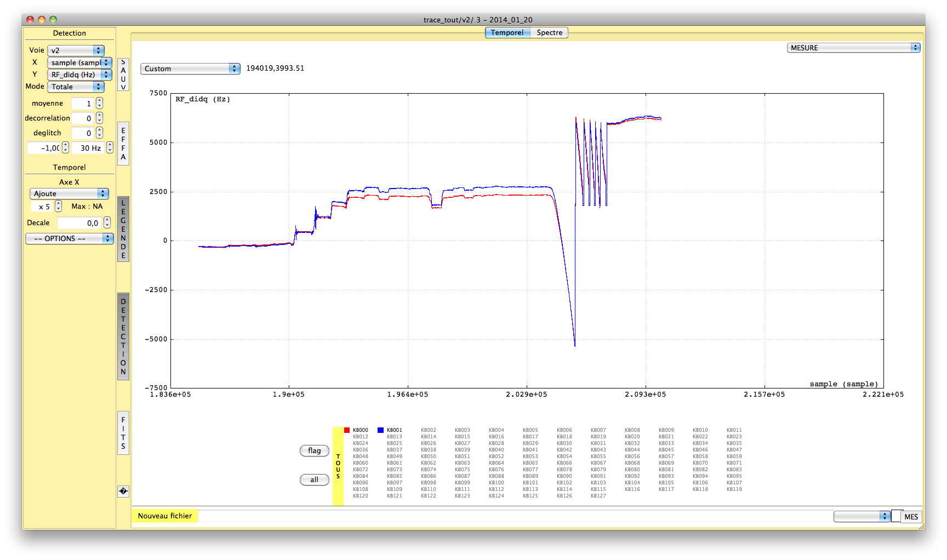Select the Temporel tab
The width and height of the screenshot is (947, 560).
[507, 33]
